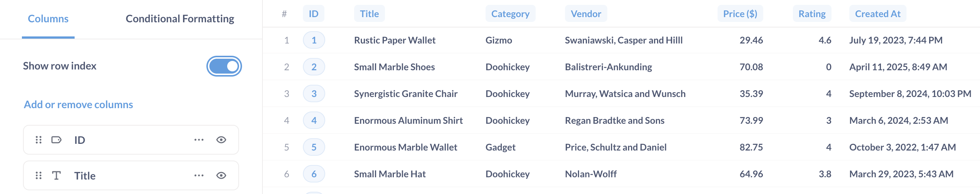Switch to the Conditional Formatting tab
Image resolution: width=980 pixels, height=194 pixels.
180,19
